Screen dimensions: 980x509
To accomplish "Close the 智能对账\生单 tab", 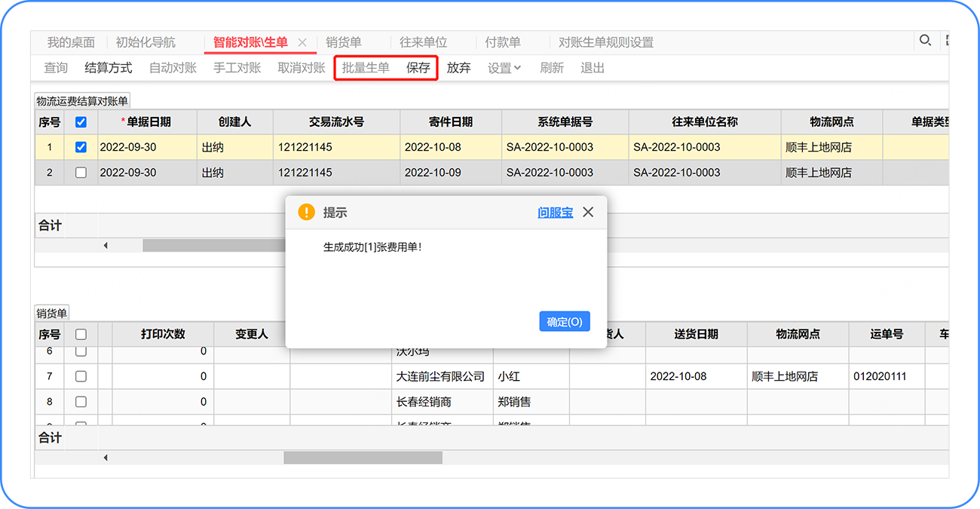I will pyautogui.click(x=302, y=42).
